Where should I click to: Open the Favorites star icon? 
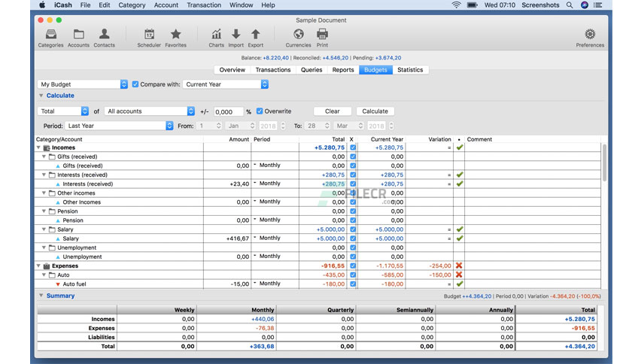tap(176, 34)
